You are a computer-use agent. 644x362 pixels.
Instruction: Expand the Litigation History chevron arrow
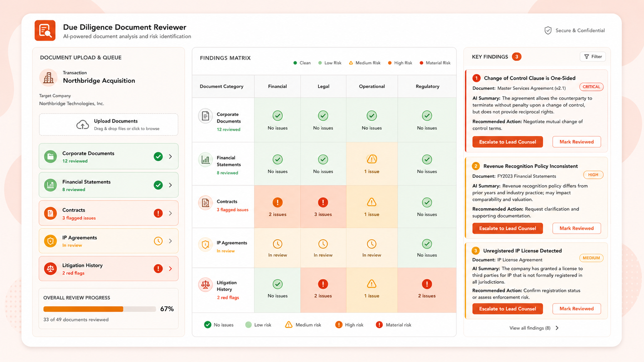click(170, 269)
